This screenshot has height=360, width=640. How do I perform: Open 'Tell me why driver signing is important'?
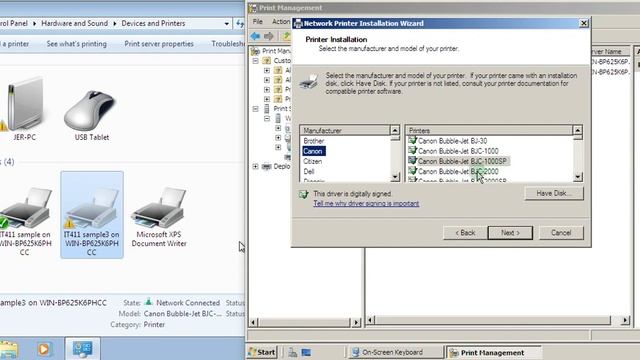tap(366, 203)
